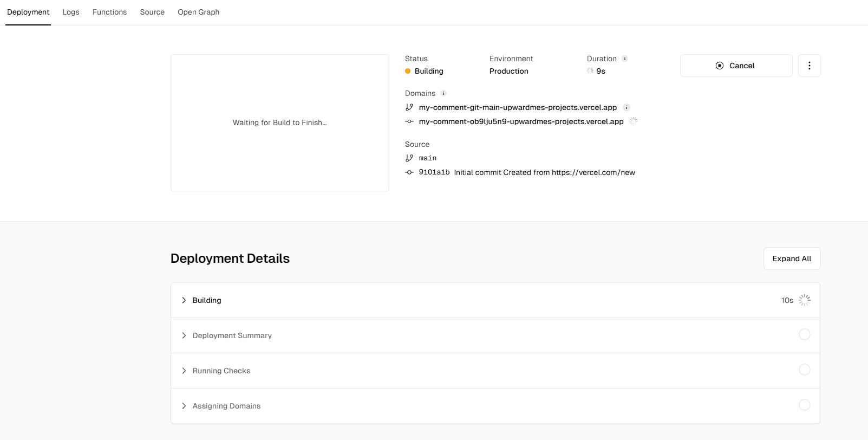Expand the Building section chevron
This screenshot has width=868, height=440.
pyautogui.click(x=184, y=300)
